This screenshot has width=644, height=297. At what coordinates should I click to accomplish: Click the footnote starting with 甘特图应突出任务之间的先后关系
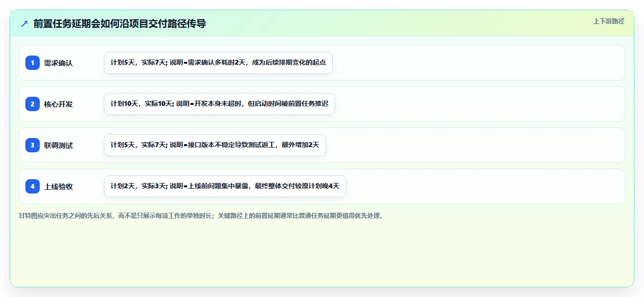pyautogui.click(x=201, y=216)
